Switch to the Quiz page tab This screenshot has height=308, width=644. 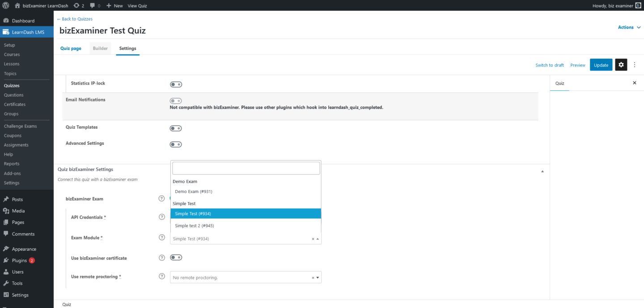coord(70,48)
